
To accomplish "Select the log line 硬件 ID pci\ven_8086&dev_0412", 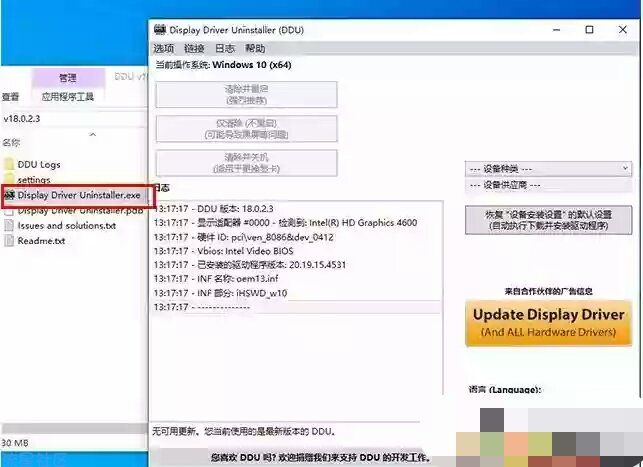I will [244, 237].
